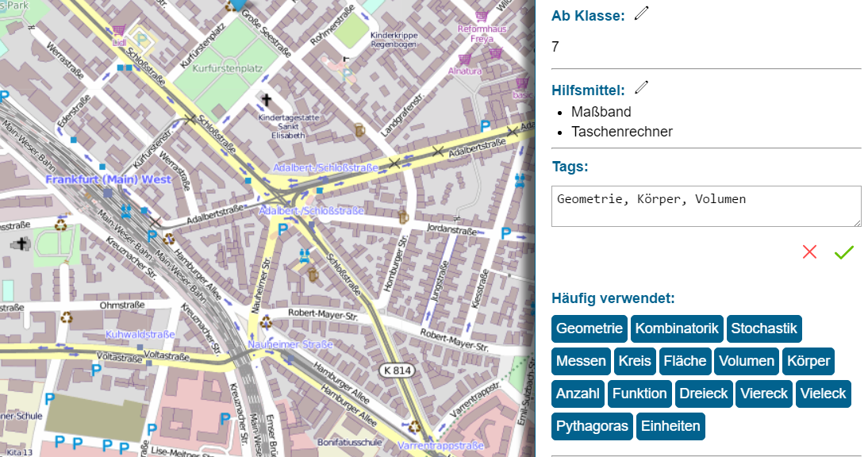This screenshot has width=868, height=457.
Task: Select the Kombinatorik tag
Action: click(x=676, y=328)
